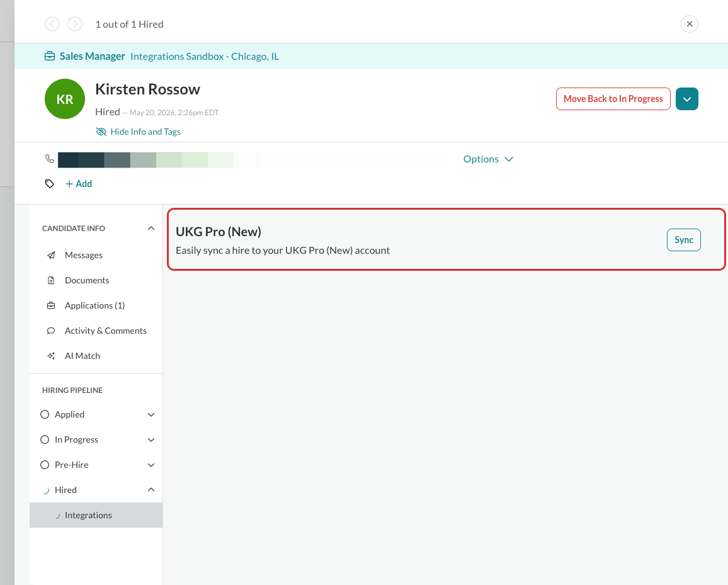Click the redacted phone number field
Screen dimensions: 728x585
[x=253, y=159]
